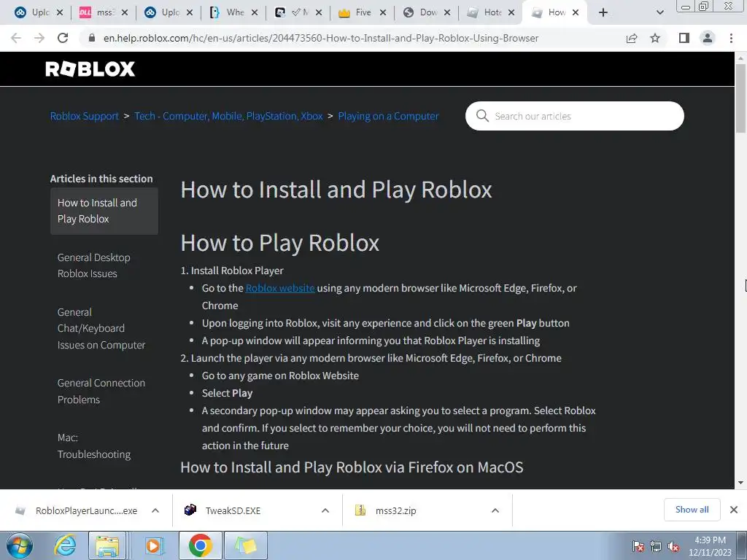Open the tab search dropdown chevron

659,12
